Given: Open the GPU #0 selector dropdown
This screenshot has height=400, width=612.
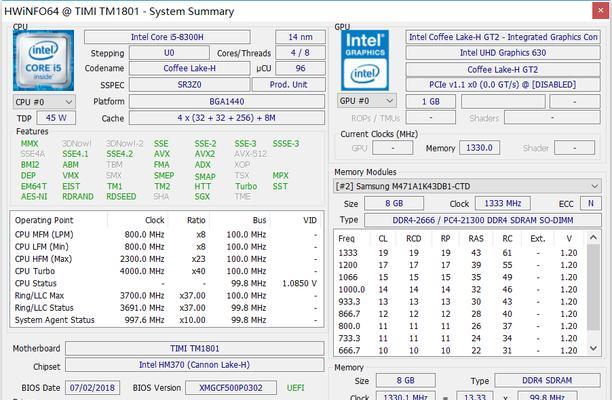Looking at the screenshot, I should [366, 101].
